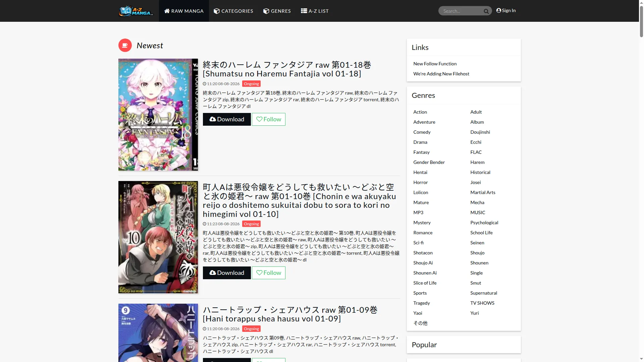Follow the Chonin e wa akuyaku manga
The height and width of the screenshot is (362, 644).
pos(269,273)
